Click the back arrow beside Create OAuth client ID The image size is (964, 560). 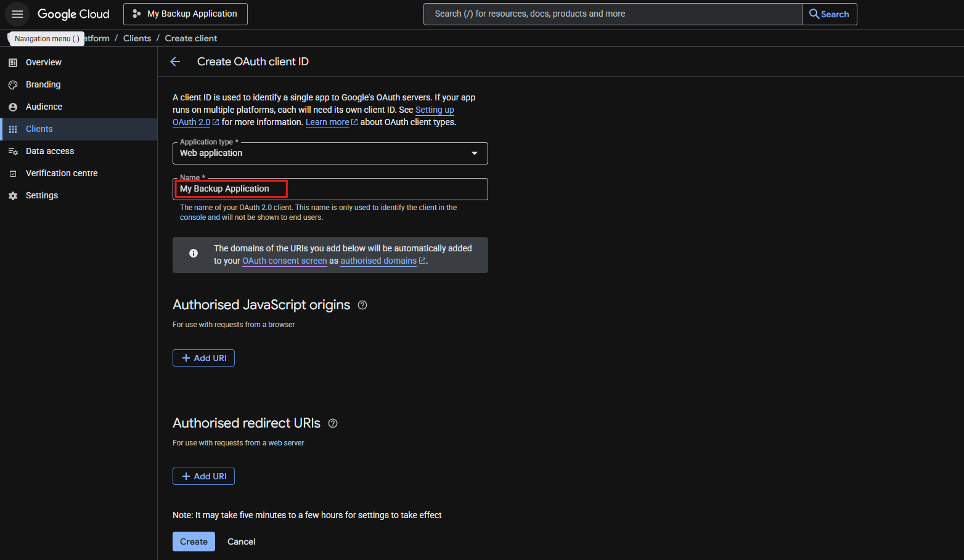(x=175, y=62)
